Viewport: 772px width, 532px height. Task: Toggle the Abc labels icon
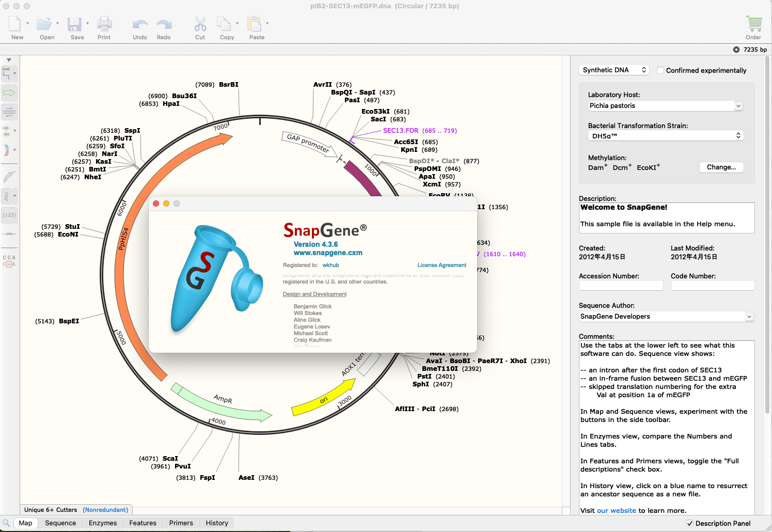pyautogui.click(x=6, y=196)
